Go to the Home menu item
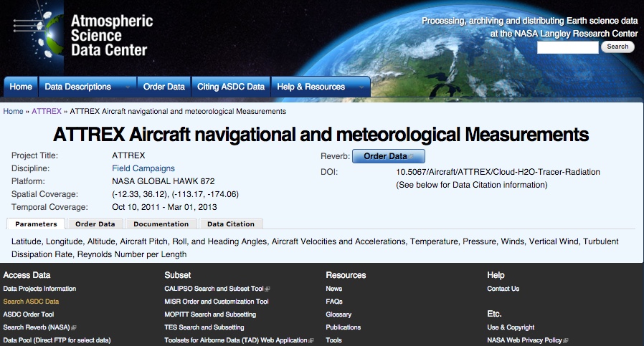 pos(21,87)
